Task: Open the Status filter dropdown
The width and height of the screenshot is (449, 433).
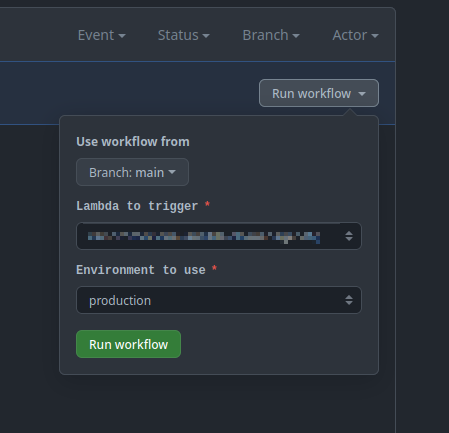Action: 184,35
